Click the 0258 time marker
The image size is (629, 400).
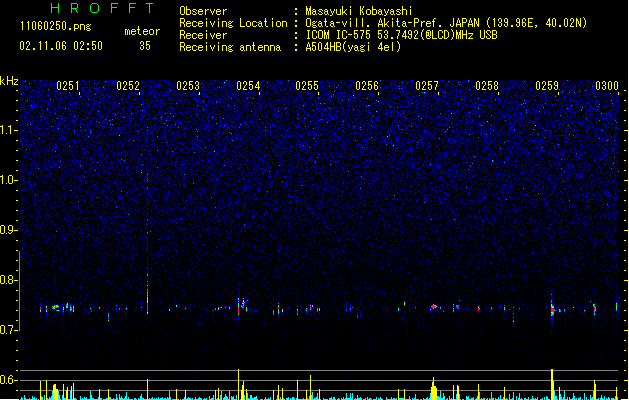(487, 86)
